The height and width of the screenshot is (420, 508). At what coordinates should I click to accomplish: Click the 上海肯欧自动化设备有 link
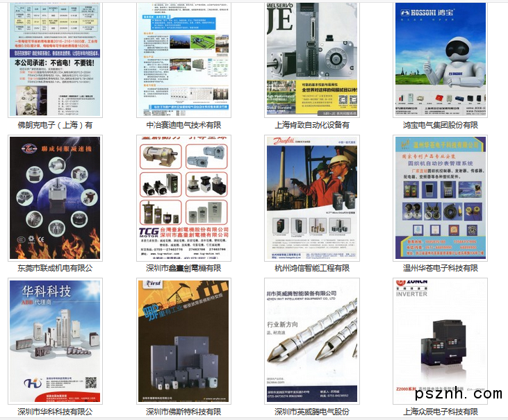(312, 125)
